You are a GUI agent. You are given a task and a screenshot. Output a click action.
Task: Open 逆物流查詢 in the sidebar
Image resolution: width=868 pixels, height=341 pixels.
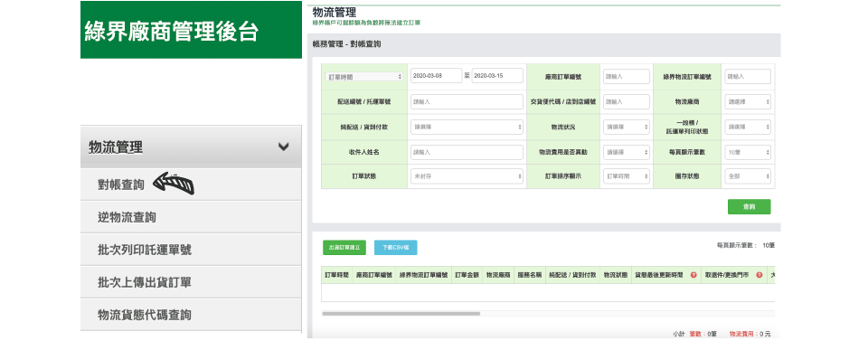(191, 217)
